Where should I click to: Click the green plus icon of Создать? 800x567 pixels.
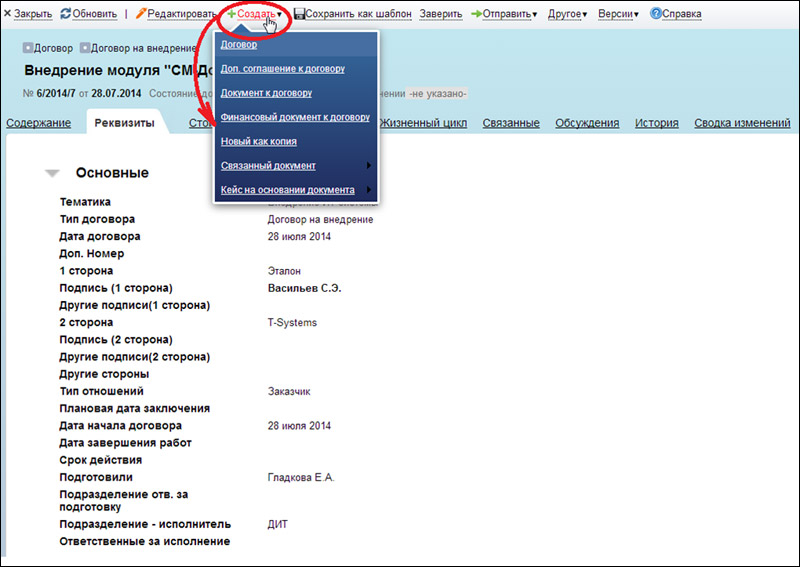pyautogui.click(x=232, y=14)
